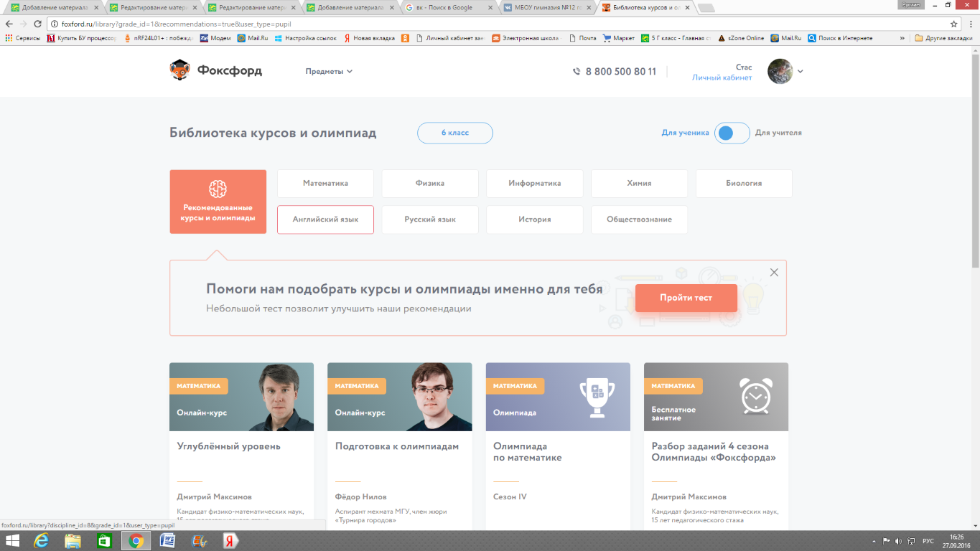Click the Foxford fox logo
980x551 pixels.
pos(179,70)
